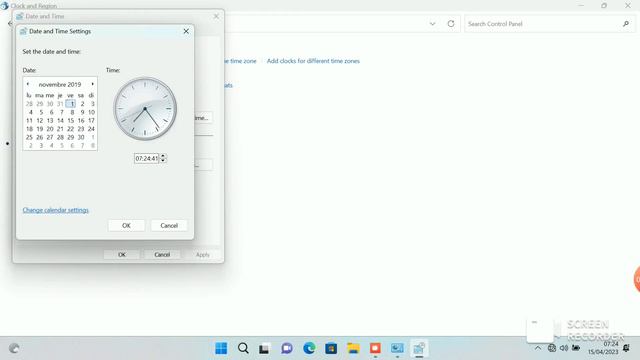Increase time with spinner up arrow
Image resolution: width=640 pixels, height=360 pixels.
(163, 156)
